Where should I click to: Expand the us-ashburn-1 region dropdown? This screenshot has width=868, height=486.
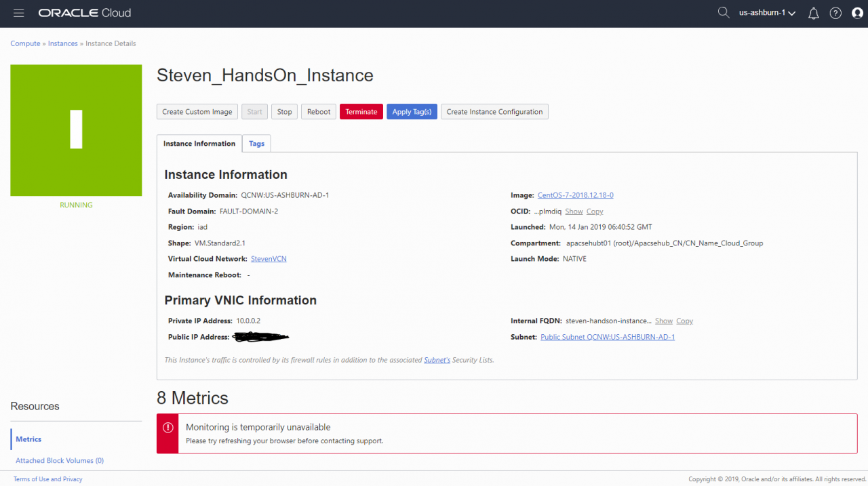pos(767,14)
